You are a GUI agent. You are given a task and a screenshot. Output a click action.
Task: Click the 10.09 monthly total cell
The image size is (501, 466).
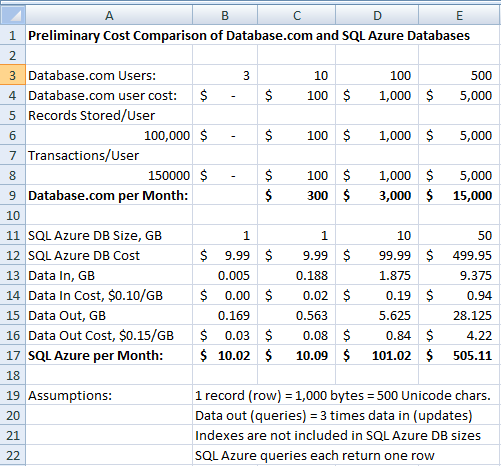click(296, 355)
